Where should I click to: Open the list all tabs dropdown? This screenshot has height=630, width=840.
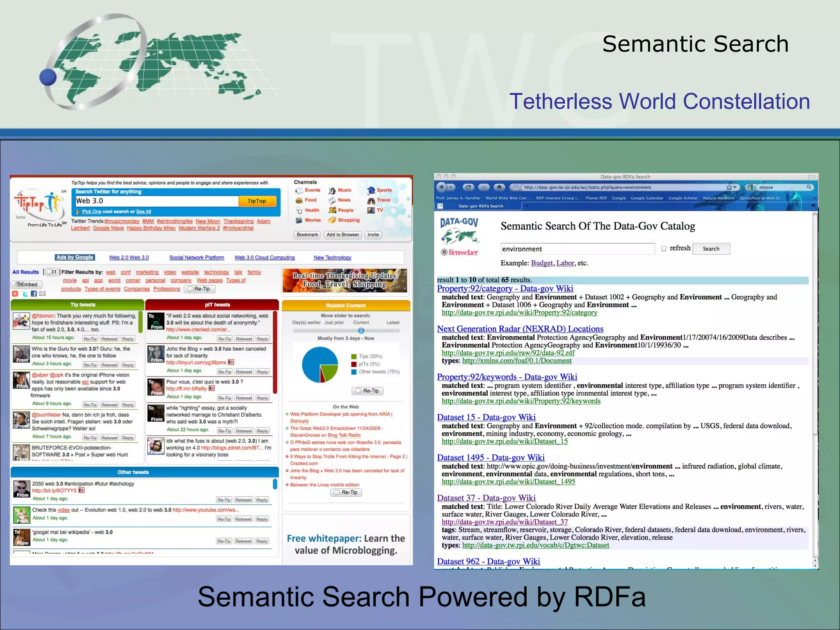813,206
